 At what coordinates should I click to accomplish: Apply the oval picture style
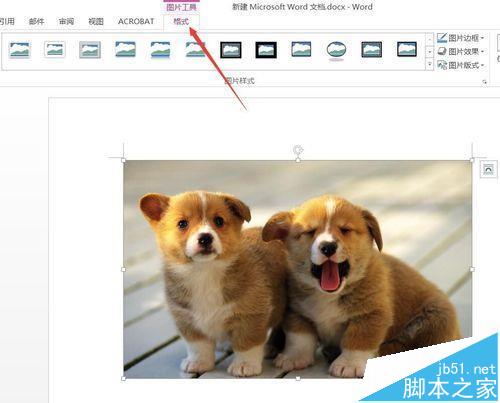[x=336, y=50]
